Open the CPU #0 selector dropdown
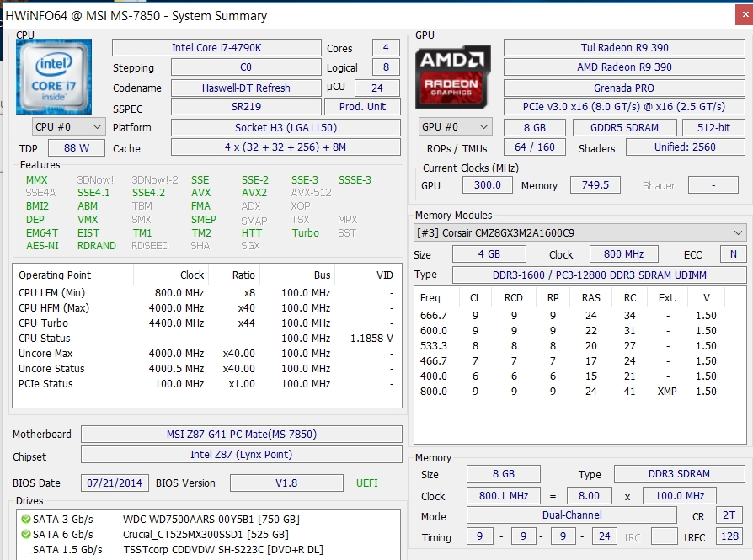This screenshot has height=560, width=753. click(x=69, y=127)
